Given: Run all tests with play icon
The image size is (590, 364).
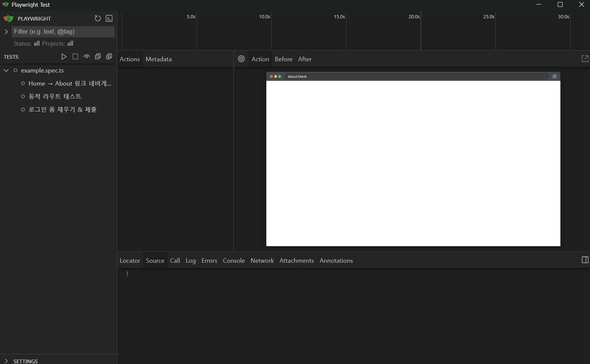Looking at the screenshot, I should pos(64,57).
